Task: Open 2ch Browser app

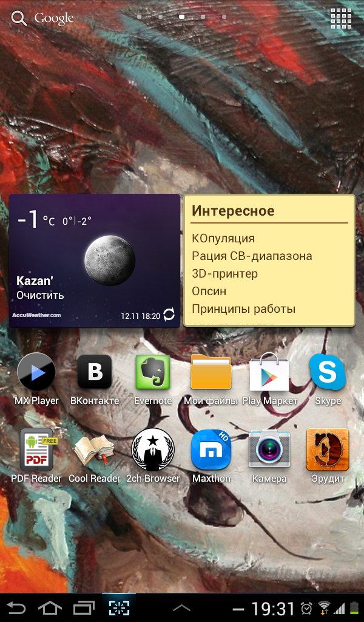Action: click(x=153, y=450)
